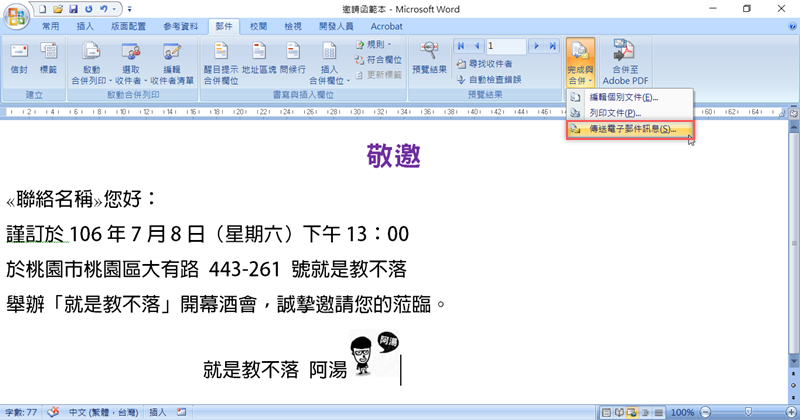Switch to Print Layout view

tap(606, 412)
